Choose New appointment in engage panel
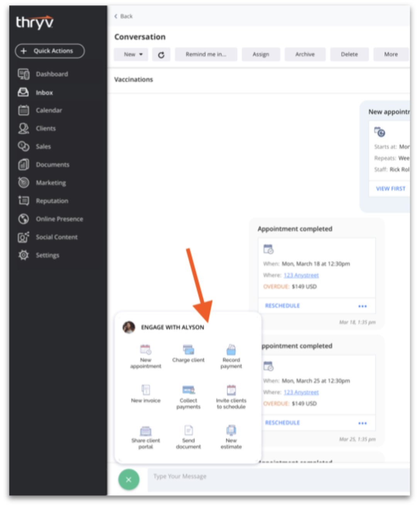The width and height of the screenshot is (420, 507). point(146,357)
